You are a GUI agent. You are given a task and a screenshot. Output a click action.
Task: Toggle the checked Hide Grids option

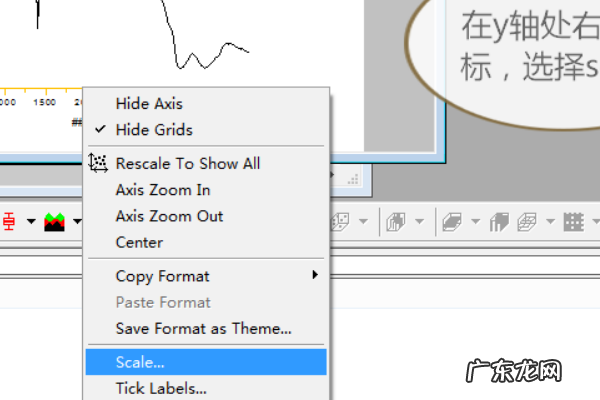[154, 130]
